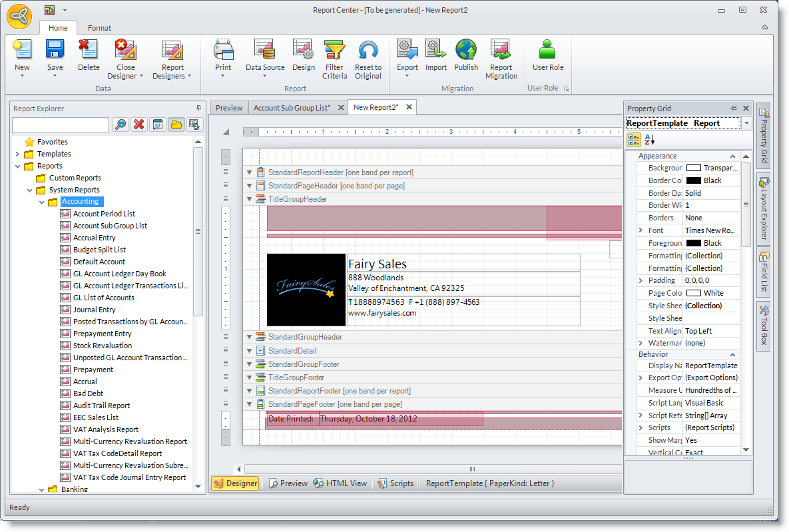The width and height of the screenshot is (789, 532).
Task: Toggle the folder view button in Report Explorer
Action: [176, 125]
